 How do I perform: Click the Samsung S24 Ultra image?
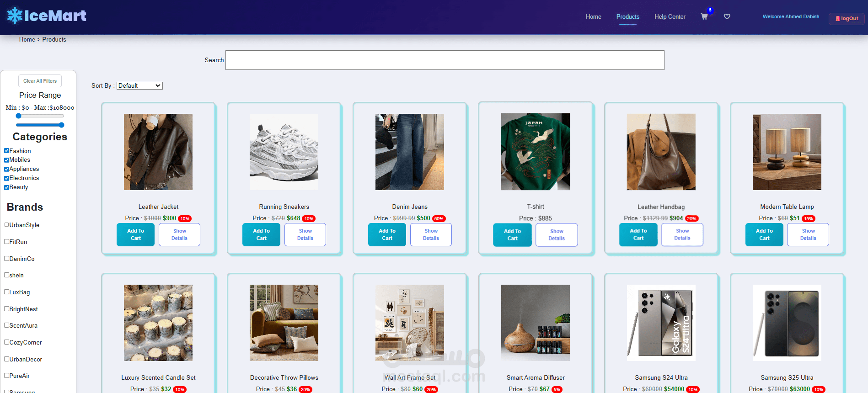(x=661, y=323)
